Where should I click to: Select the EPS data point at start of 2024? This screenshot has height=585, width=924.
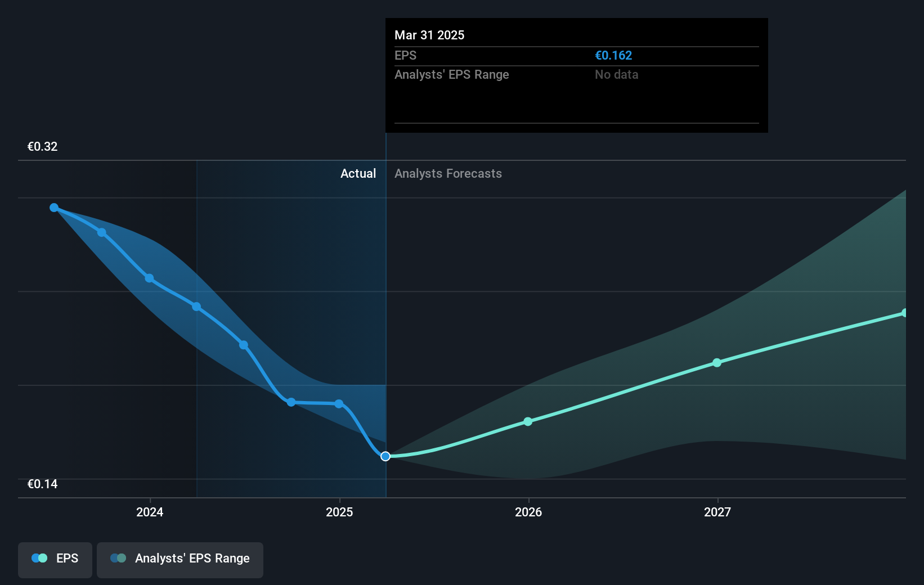pos(149,278)
